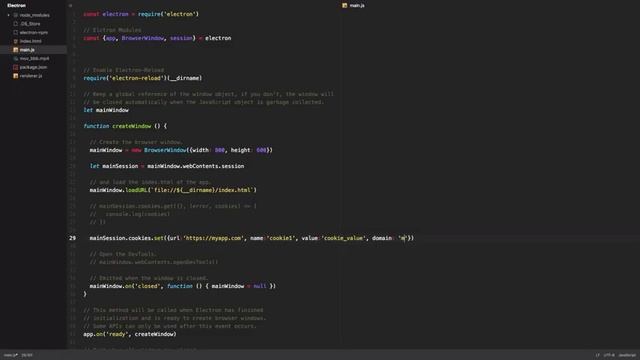The width and height of the screenshot is (640, 360).
Task: Click const electron = require('electron') line
Action: [x=141, y=14]
